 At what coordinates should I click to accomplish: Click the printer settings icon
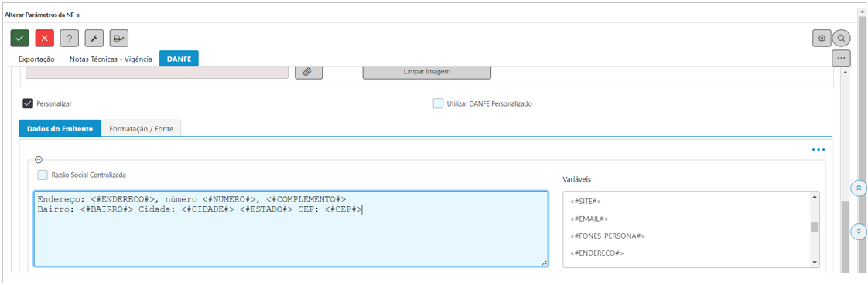119,38
